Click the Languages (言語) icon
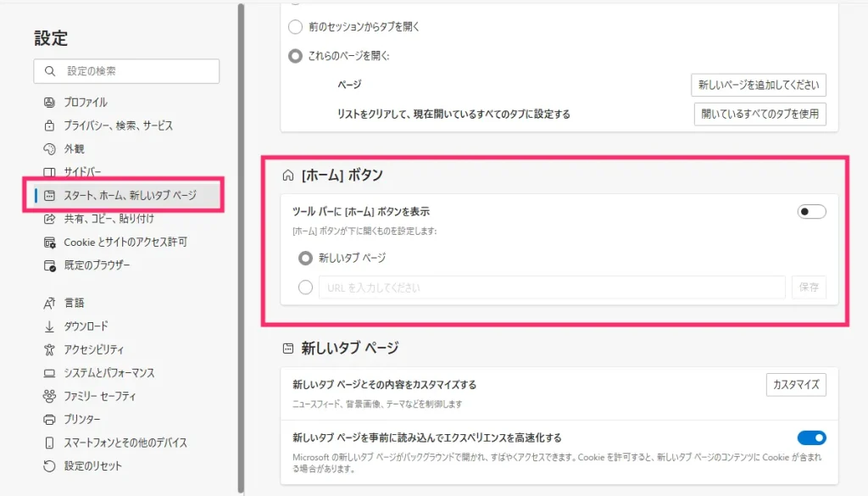 coord(49,303)
